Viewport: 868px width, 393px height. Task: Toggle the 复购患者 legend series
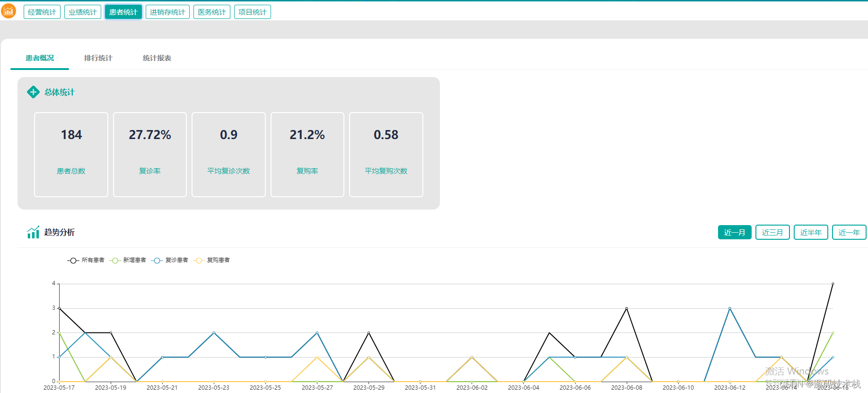click(211, 260)
